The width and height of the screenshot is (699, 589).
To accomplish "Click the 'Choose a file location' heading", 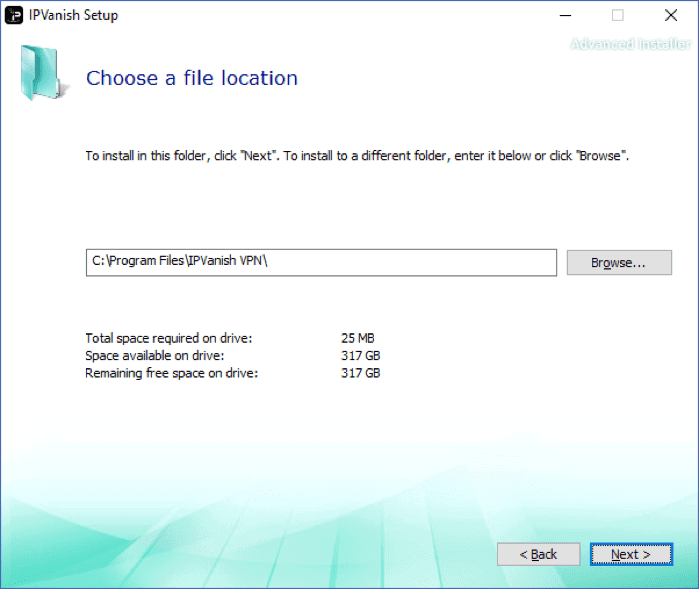I will click(192, 78).
